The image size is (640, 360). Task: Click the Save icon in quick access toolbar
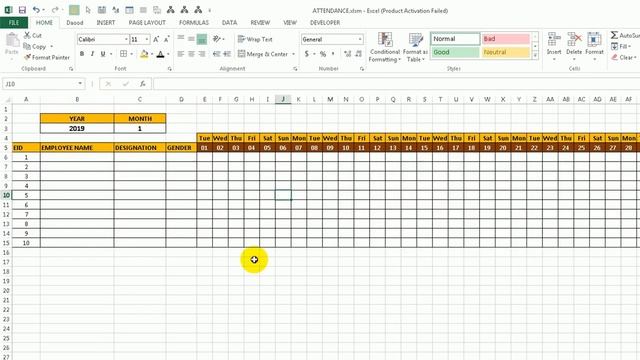pyautogui.click(x=22, y=10)
